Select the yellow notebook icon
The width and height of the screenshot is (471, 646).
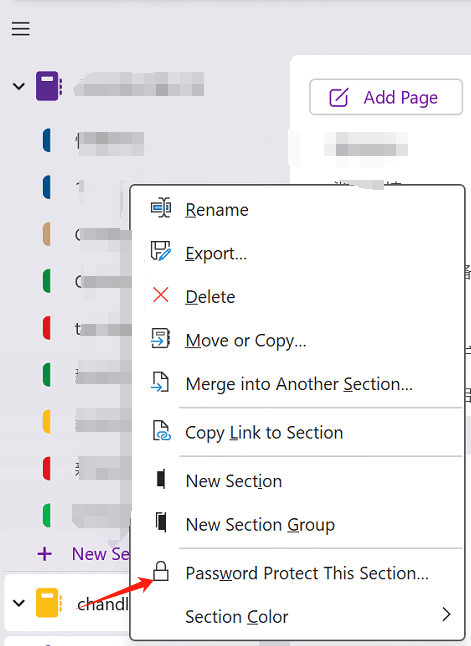point(49,603)
